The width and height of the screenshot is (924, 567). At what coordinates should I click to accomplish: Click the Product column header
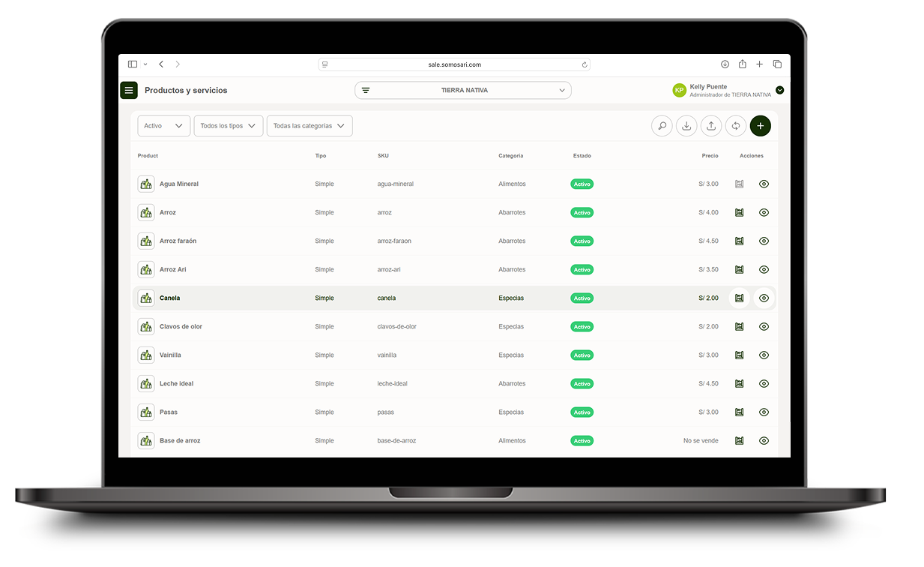(148, 156)
